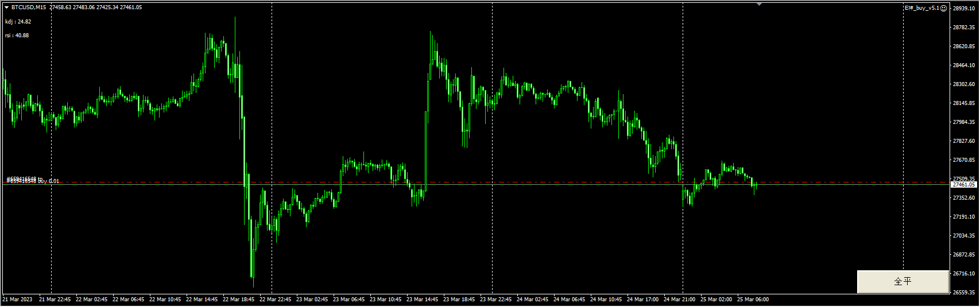This screenshot has height=307, width=980.
Task: Click the 全平 close-all button
Action: [902, 282]
